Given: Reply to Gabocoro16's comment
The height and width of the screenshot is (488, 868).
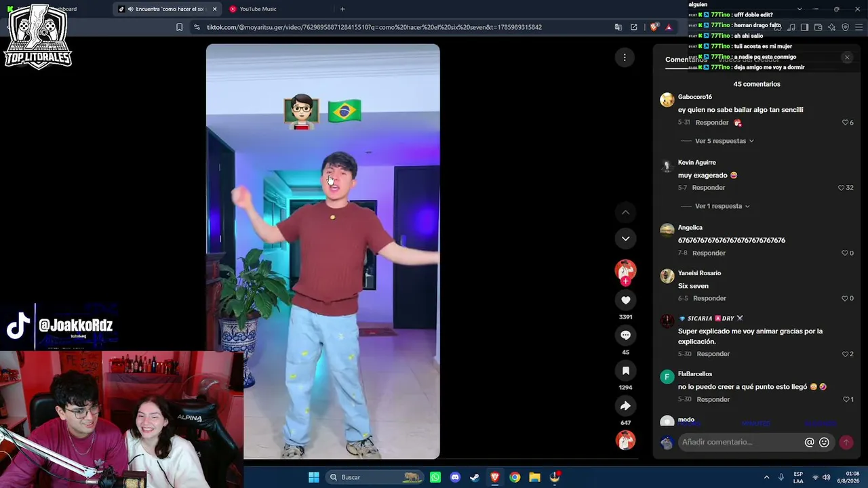Looking at the screenshot, I should tap(712, 123).
